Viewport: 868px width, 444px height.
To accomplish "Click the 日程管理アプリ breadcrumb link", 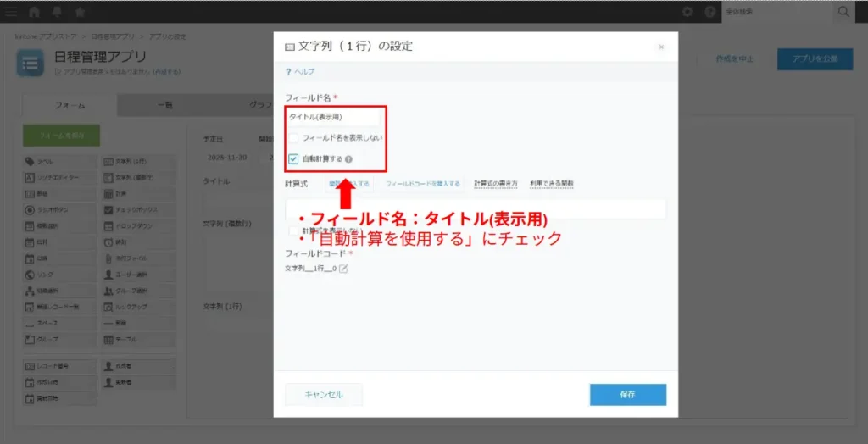I will click(x=113, y=36).
